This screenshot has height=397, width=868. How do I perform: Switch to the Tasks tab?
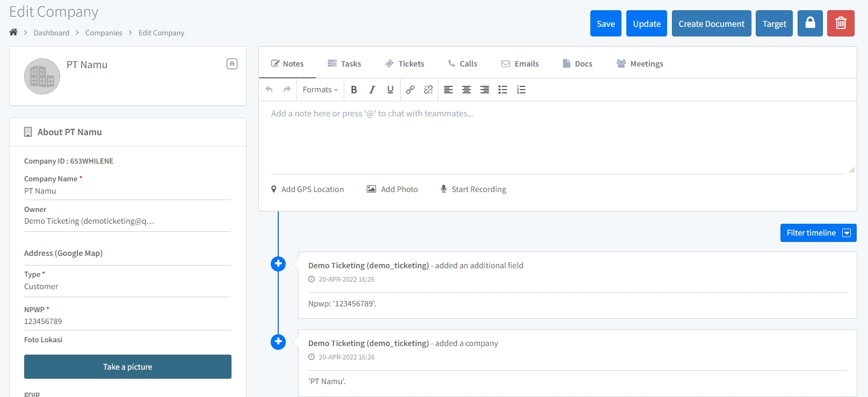344,63
